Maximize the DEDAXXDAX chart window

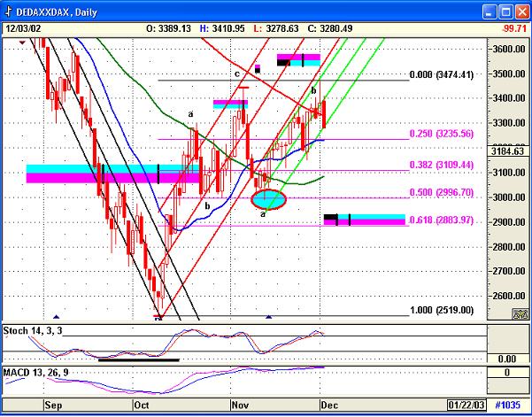(x=505, y=12)
